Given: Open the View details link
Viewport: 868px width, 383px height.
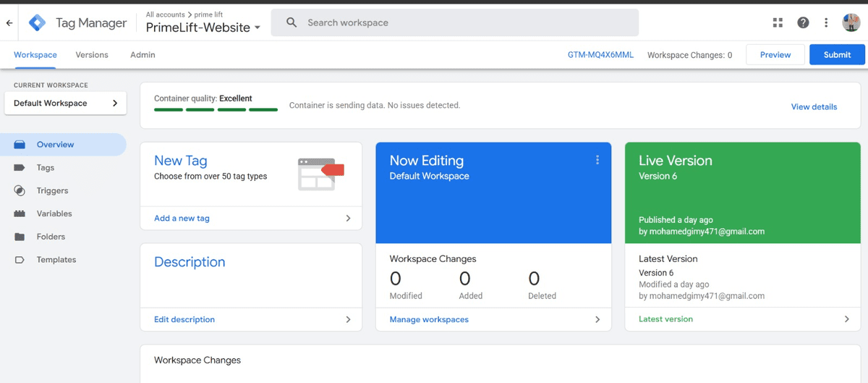Looking at the screenshot, I should [814, 106].
